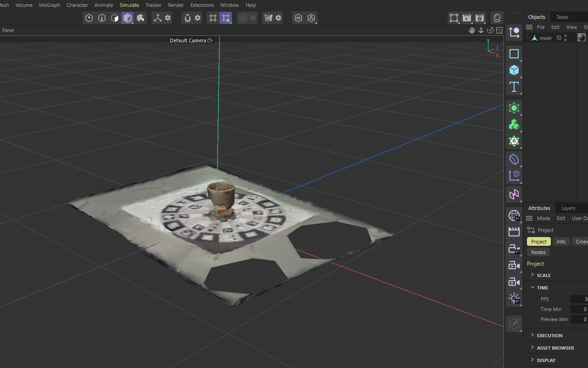Image resolution: width=588 pixels, height=368 pixels.
Task: Switch to the Takes tab
Action: [562, 17]
